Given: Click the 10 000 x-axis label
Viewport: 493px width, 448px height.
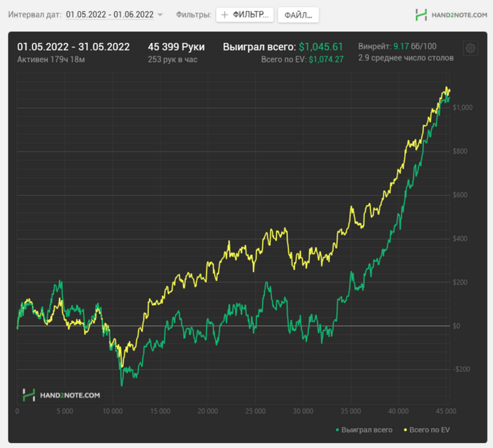Looking at the screenshot, I should (113, 411).
